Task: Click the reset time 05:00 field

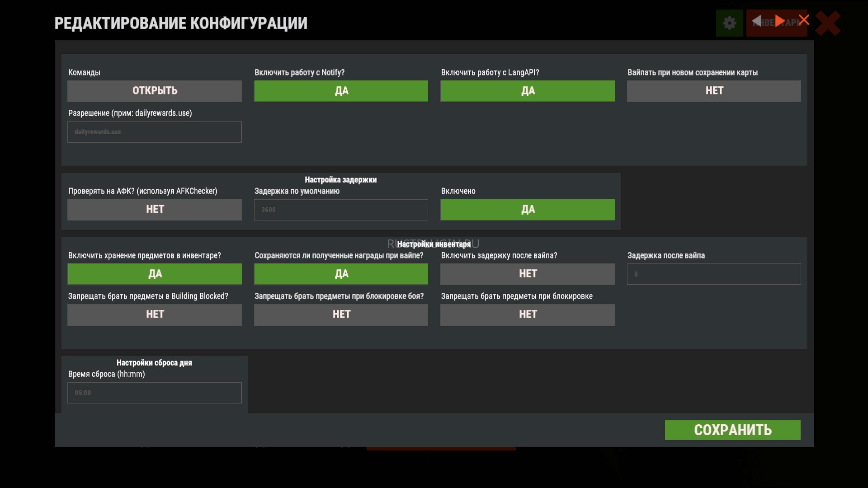Action: [x=155, y=393]
